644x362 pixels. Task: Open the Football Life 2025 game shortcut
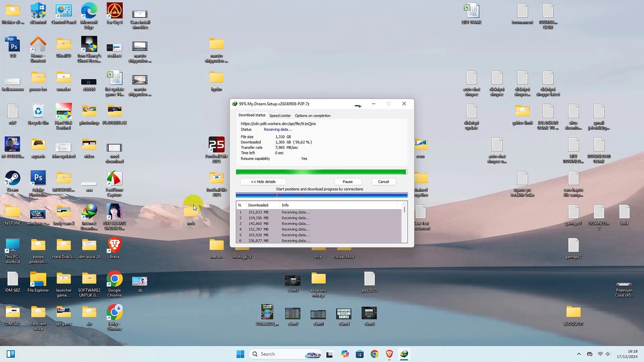(216, 150)
